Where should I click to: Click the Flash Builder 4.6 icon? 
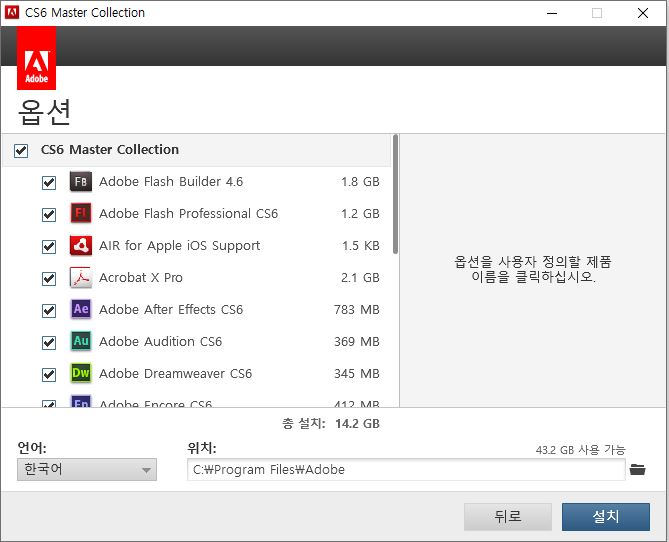click(x=81, y=181)
